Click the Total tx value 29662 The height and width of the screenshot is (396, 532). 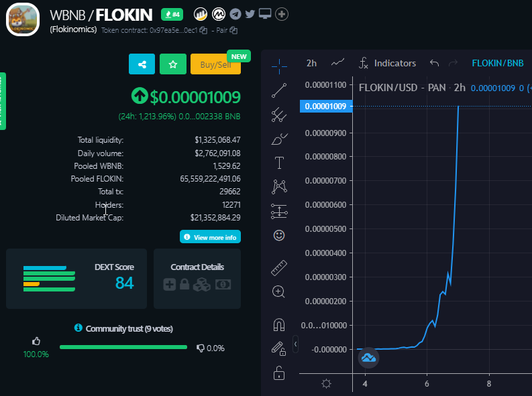(x=230, y=192)
